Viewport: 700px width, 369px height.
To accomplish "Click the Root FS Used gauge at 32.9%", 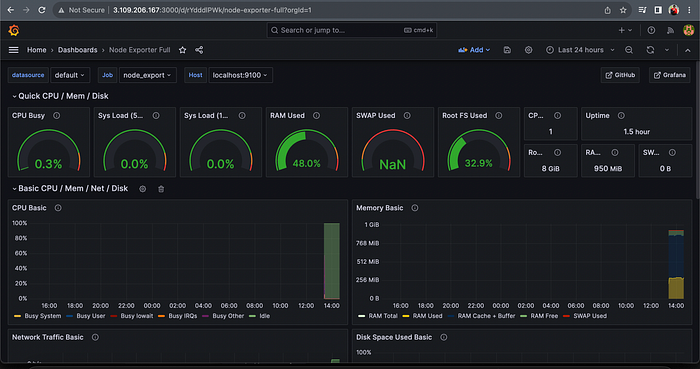I will click(479, 150).
